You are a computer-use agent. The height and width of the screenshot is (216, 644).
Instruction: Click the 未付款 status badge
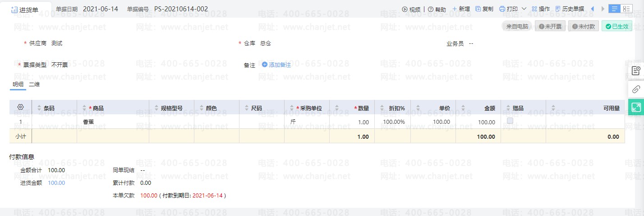pos(584,26)
